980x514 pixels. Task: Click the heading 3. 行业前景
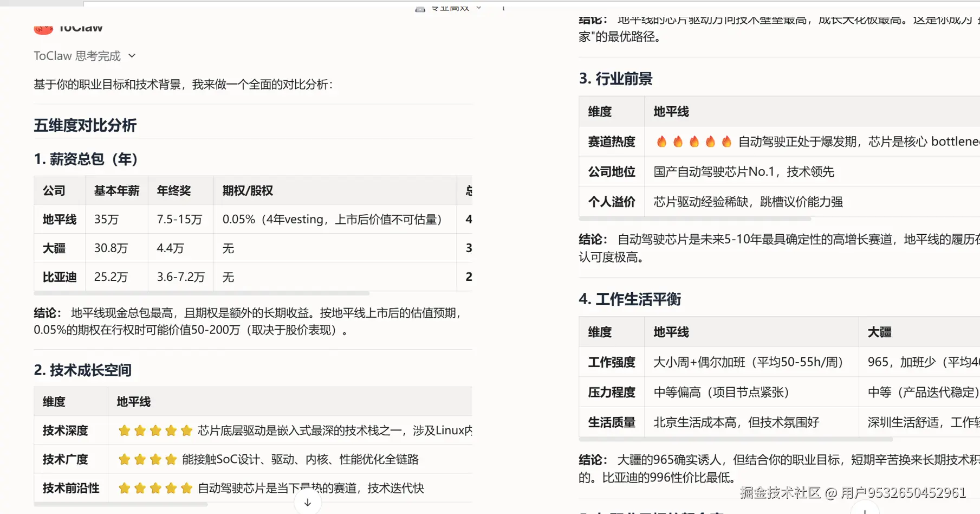pos(615,79)
